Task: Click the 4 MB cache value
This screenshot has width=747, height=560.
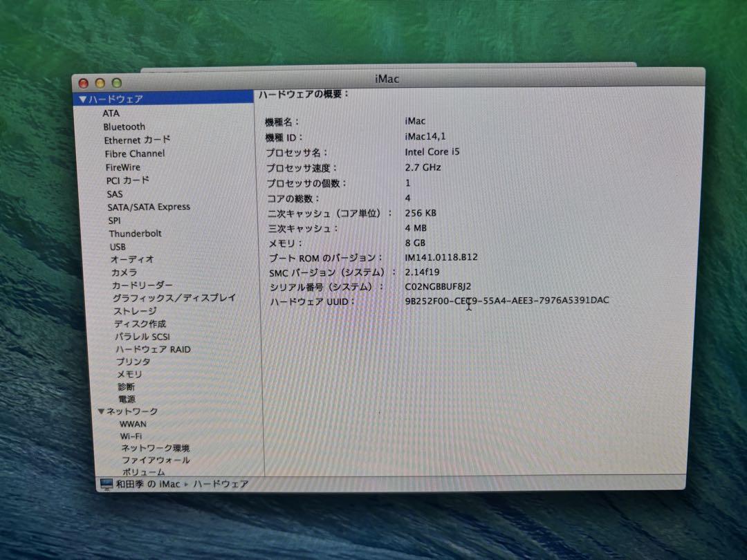Action: [416, 228]
